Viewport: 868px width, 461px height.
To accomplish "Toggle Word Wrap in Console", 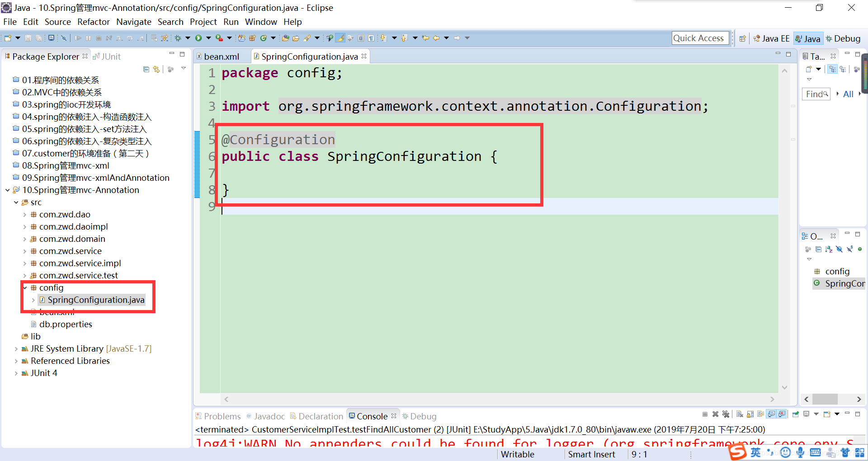I will coord(760,414).
